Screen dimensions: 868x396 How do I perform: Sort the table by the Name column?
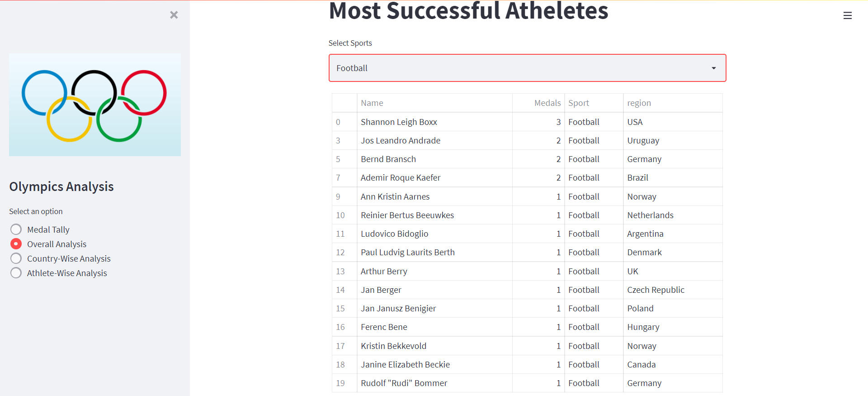tap(372, 103)
